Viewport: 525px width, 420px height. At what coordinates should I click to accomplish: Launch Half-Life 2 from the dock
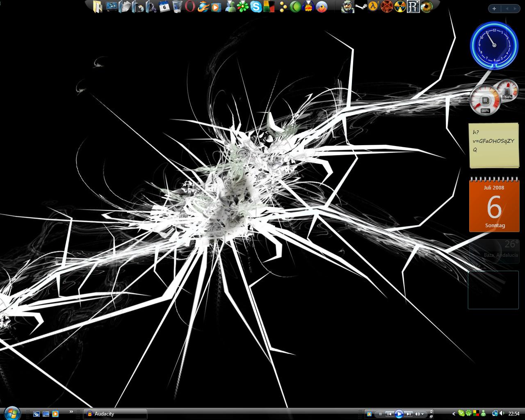(x=373, y=7)
